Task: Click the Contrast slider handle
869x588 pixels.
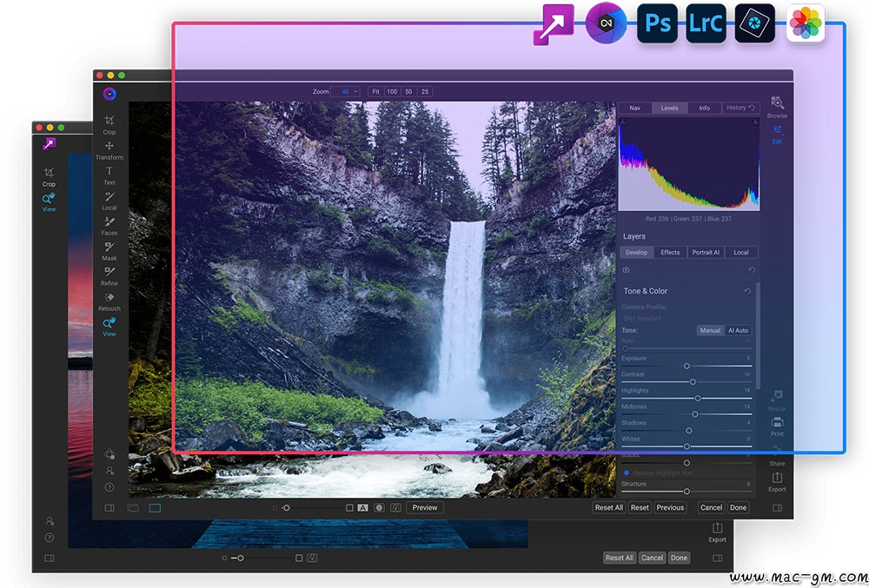Action: pyautogui.click(x=693, y=382)
